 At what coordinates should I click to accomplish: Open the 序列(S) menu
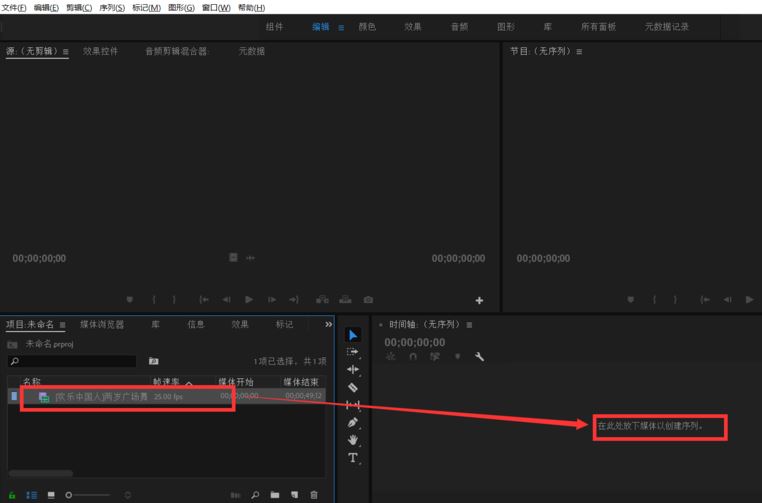coord(112,7)
